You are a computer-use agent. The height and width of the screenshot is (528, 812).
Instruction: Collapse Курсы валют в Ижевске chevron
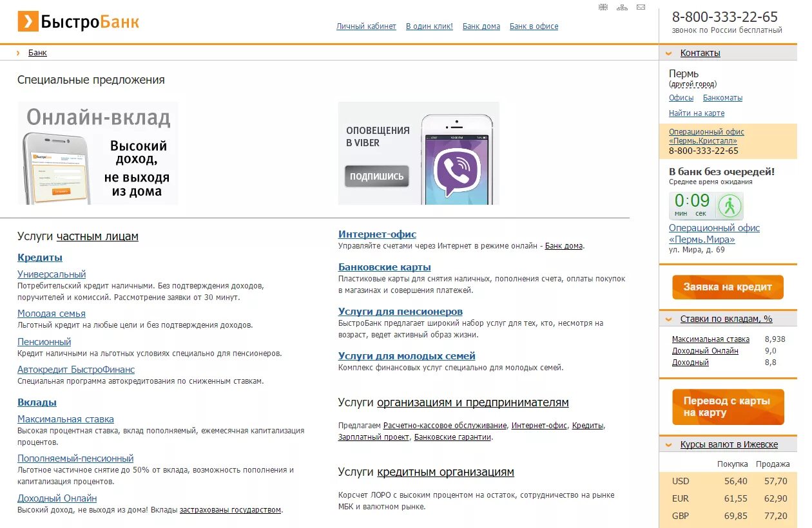[x=668, y=445]
